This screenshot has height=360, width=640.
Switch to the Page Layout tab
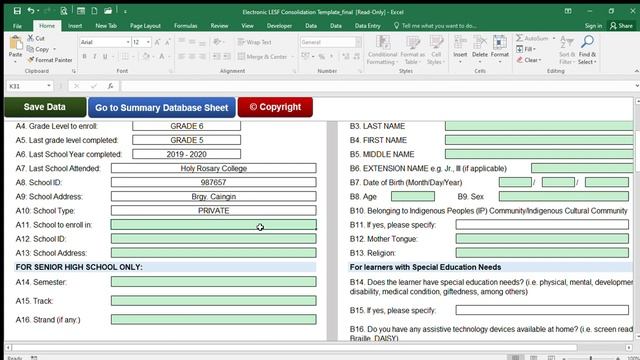tap(145, 26)
